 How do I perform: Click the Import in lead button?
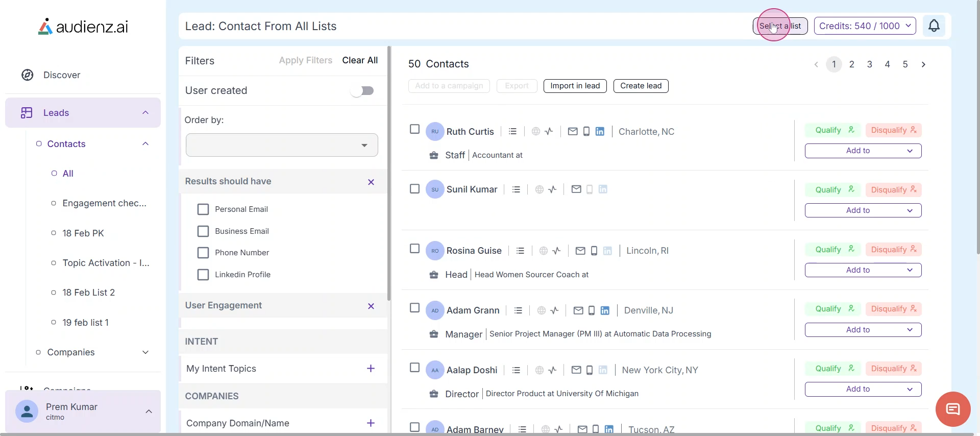575,86
